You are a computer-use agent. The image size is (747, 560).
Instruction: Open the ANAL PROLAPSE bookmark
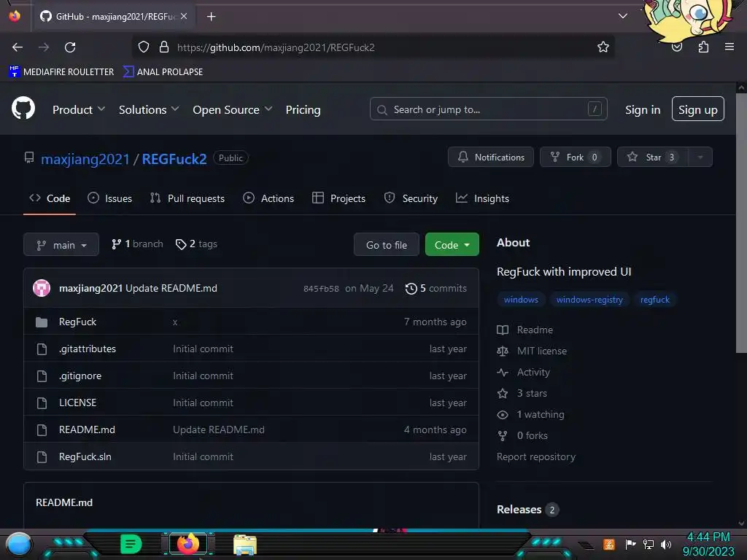(x=163, y=72)
